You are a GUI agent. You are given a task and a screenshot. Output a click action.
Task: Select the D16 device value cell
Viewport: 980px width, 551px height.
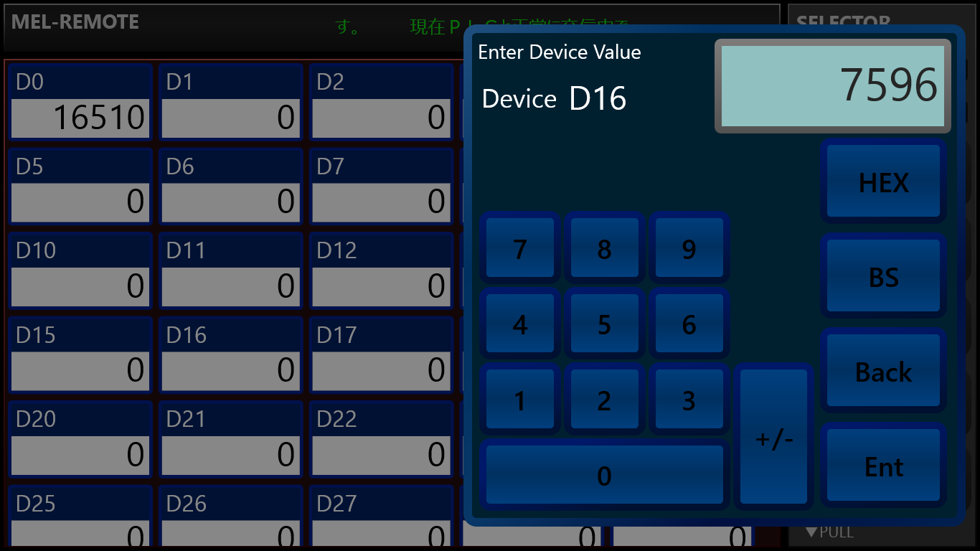231,371
